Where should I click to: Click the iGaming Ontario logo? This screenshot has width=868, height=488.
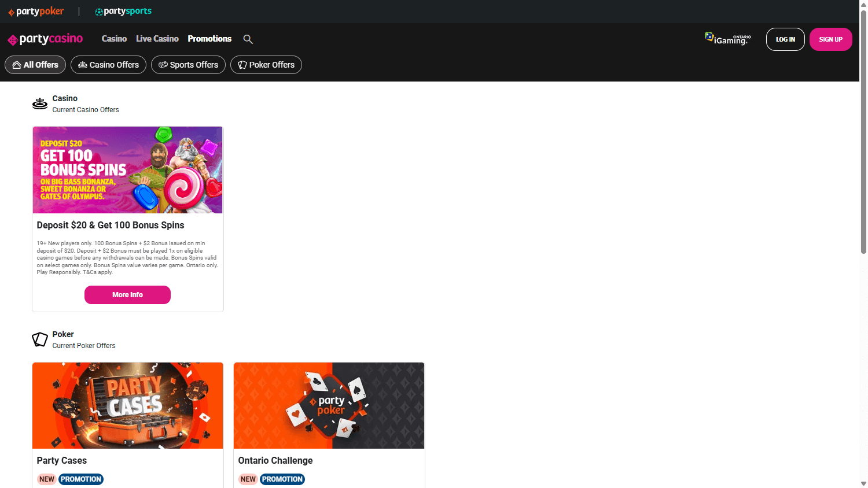[727, 39]
